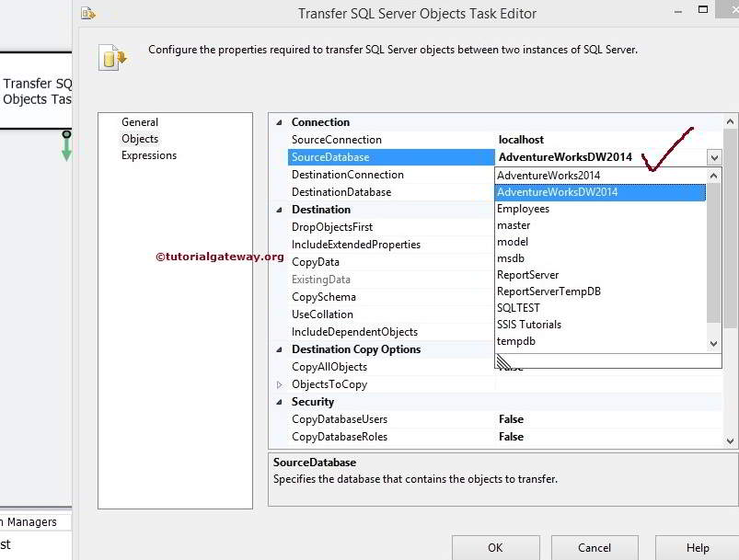The image size is (739, 560).
Task: Click the CopyDatabaseUsers False value
Action: pyautogui.click(x=511, y=419)
